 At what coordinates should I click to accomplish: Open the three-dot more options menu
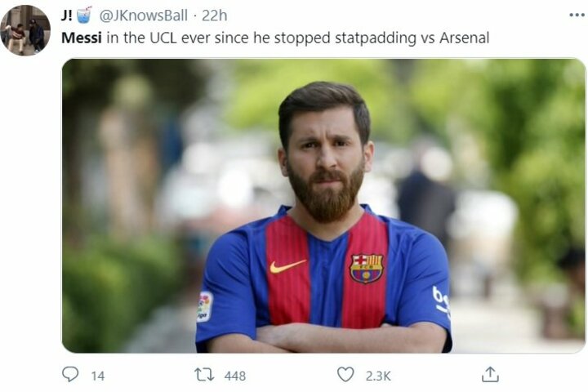[x=576, y=16]
